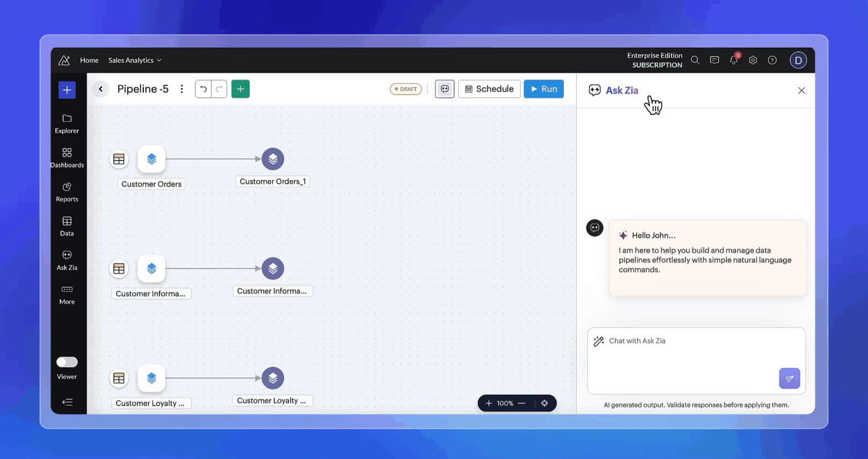Open the settings gear in header
Screen dimensions: 868x459
click(753, 60)
